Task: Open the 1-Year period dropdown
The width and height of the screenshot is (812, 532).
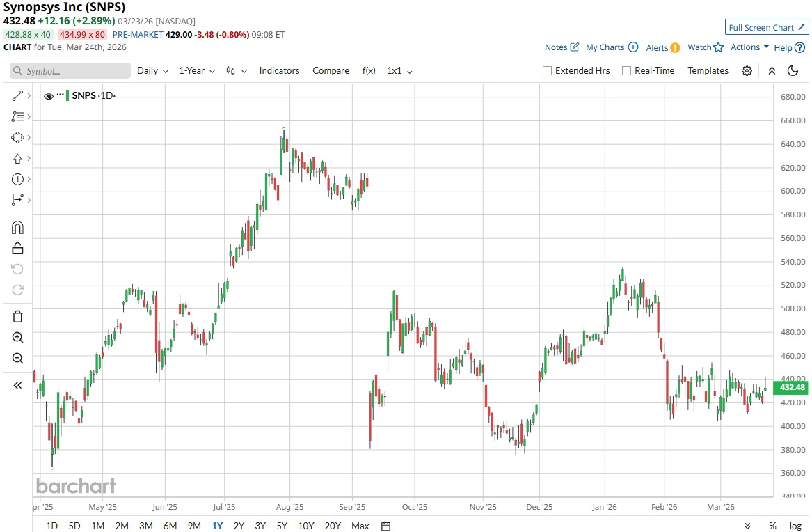Action: pos(197,71)
